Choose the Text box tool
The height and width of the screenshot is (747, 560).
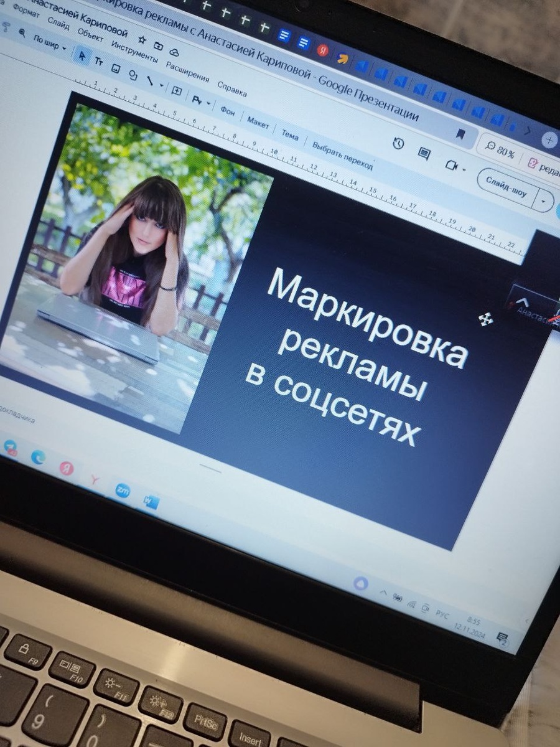(x=99, y=60)
